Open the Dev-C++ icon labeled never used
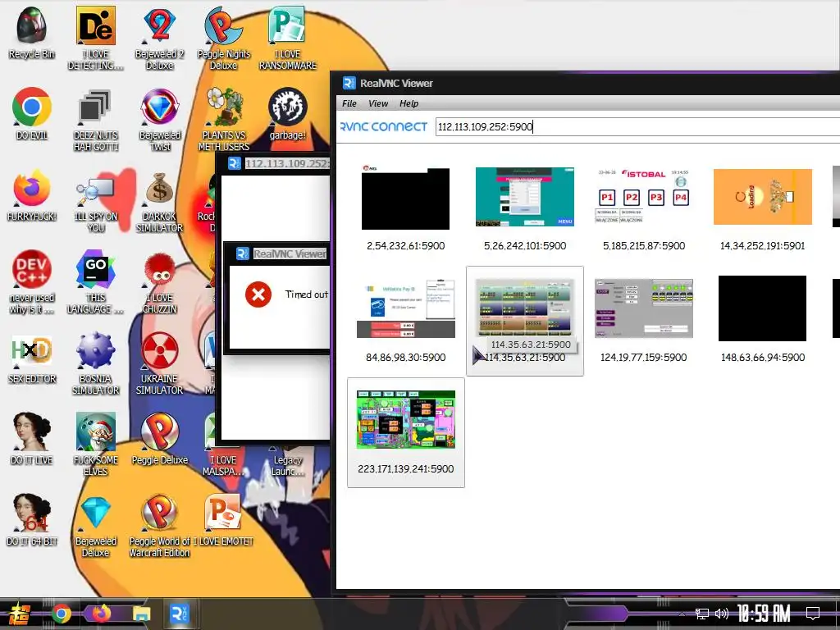Screen dimensions: 840x630 32,269
